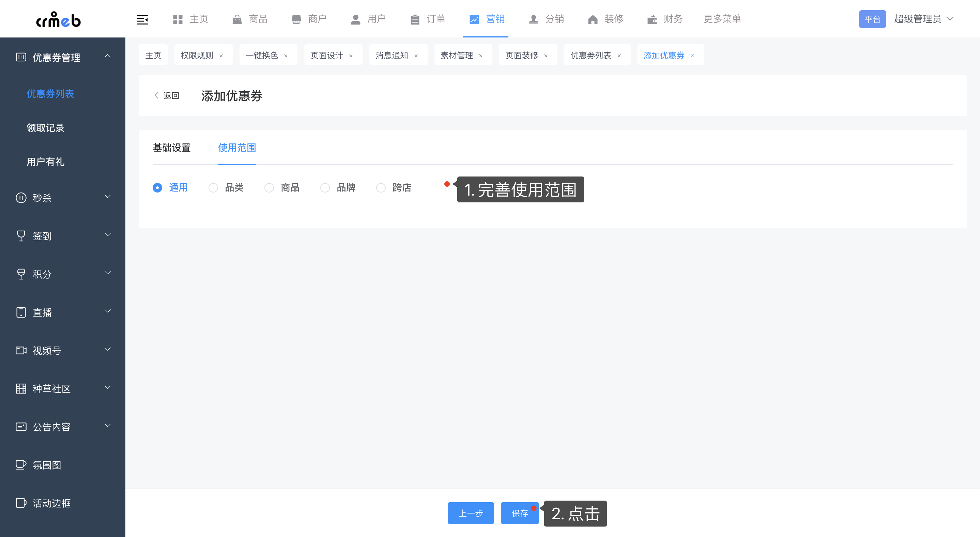Select the 通用 radio button
Screen dimensions: 980x537
pos(157,187)
